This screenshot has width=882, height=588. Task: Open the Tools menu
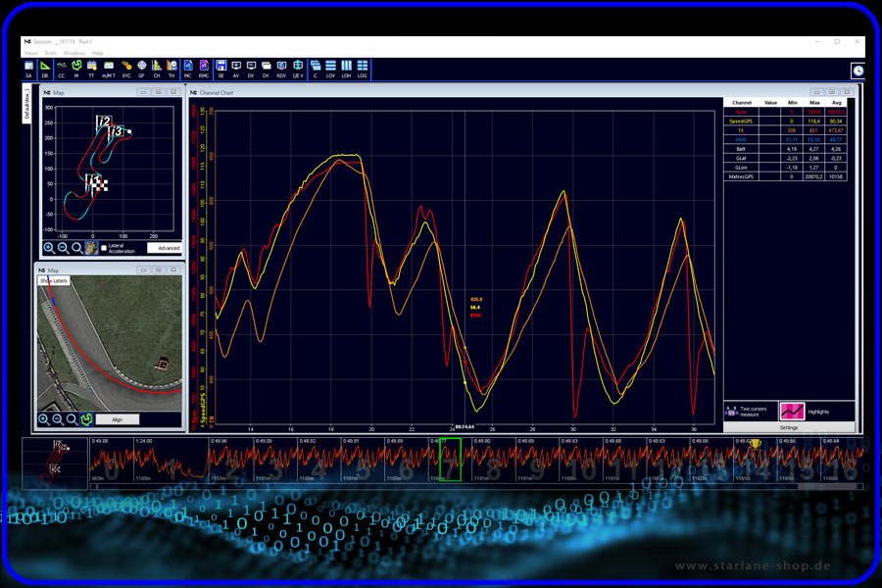(51, 53)
